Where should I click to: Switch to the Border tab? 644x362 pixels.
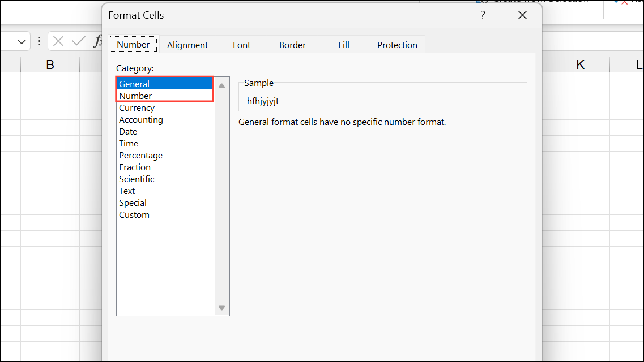[x=292, y=44]
